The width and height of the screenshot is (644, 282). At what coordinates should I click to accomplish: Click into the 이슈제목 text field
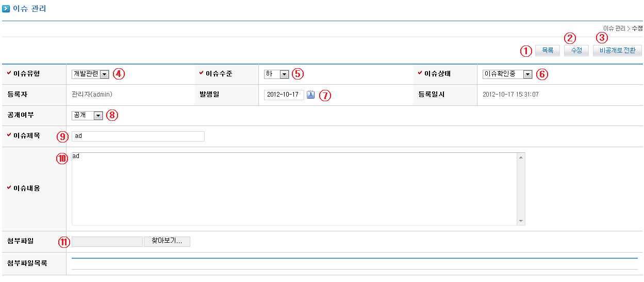pyautogui.click(x=138, y=136)
